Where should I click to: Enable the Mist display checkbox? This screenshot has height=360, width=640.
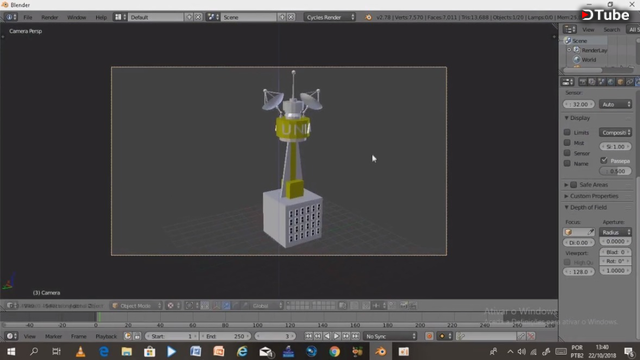(567, 142)
